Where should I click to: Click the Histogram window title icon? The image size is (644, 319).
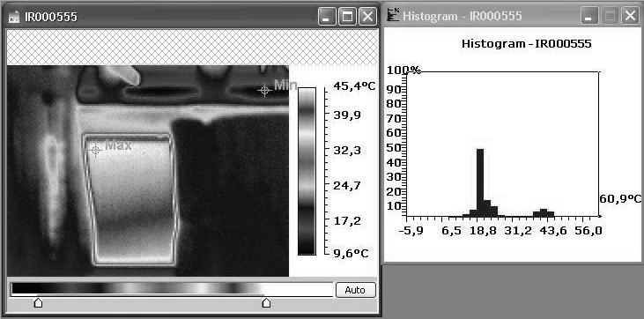click(x=394, y=17)
